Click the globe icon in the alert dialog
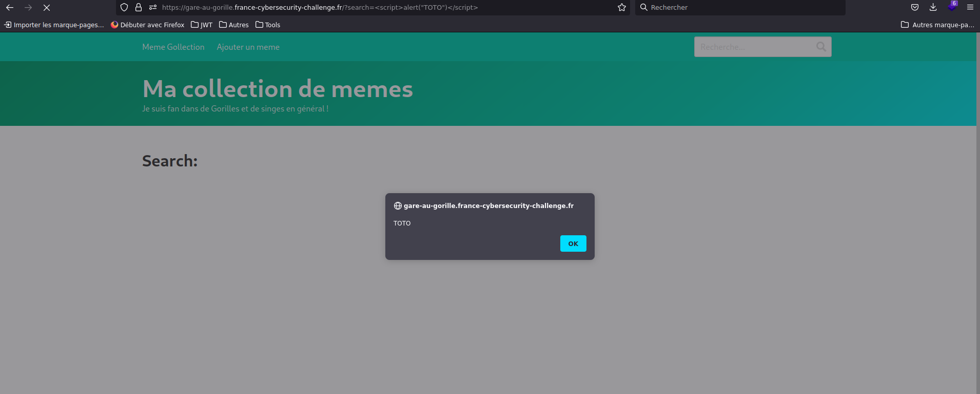 (x=398, y=206)
